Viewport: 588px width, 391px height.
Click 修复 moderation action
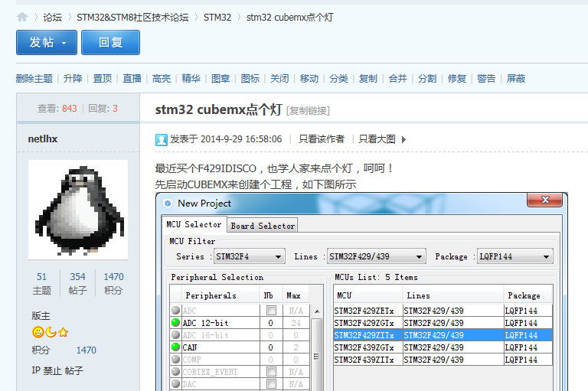[457, 78]
